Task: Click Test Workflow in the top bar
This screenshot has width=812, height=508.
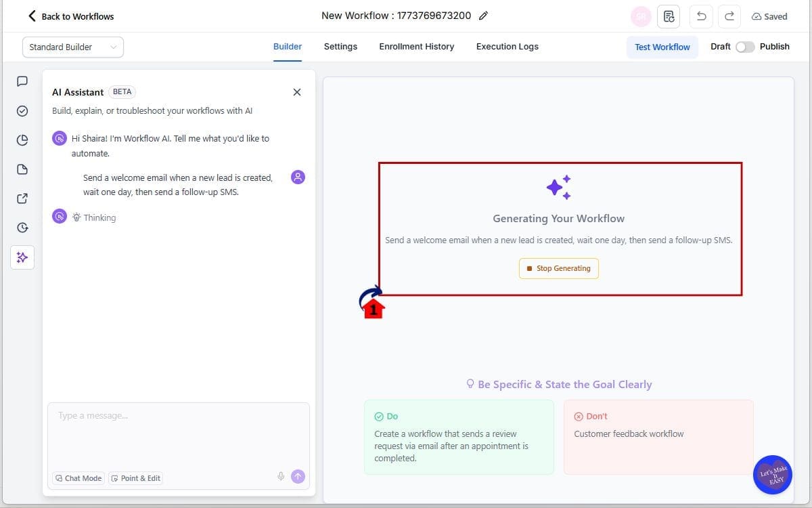Action: coord(662,47)
